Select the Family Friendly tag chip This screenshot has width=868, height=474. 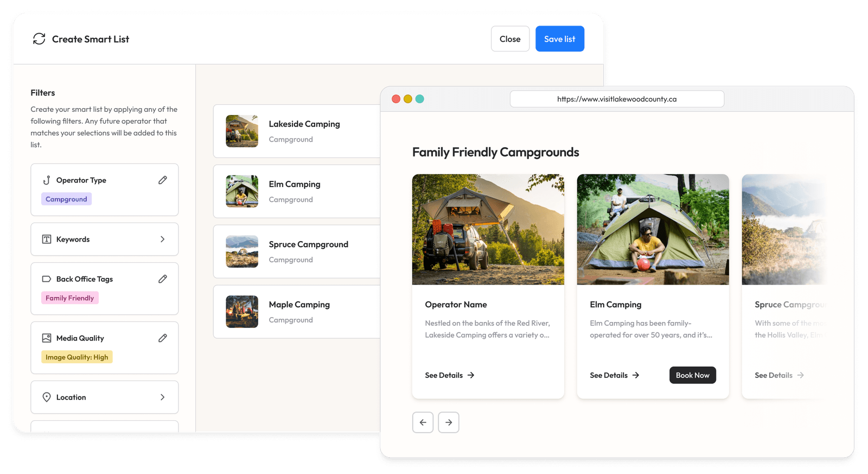pos(70,298)
